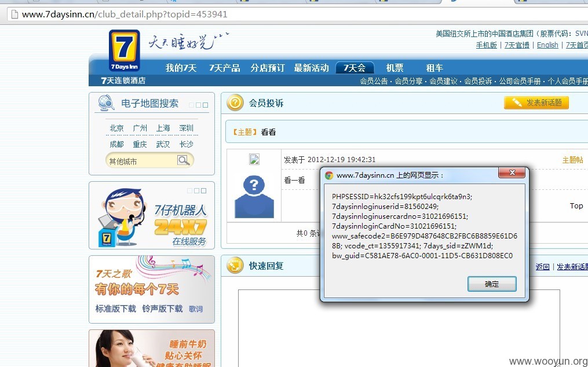The width and height of the screenshot is (588, 367).
Task: Click the 7仔机器人 24X7 online service banner
Action: pyautogui.click(x=152, y=215)
